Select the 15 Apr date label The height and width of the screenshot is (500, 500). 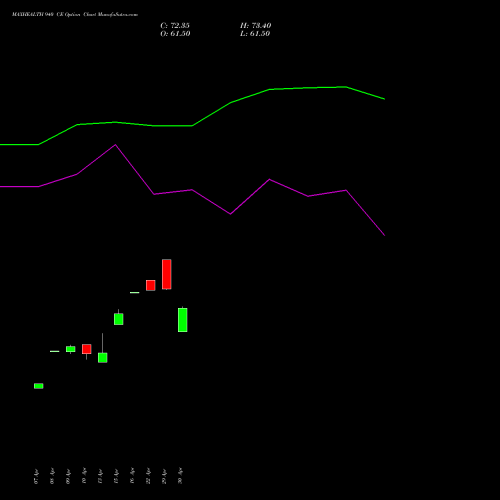(x=116, y=476)
